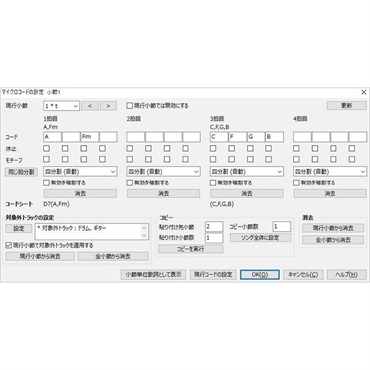370x370 pixels.
Task: Toggle the checkbox below 1拍目's division dropdown
Action: [46, 183]
